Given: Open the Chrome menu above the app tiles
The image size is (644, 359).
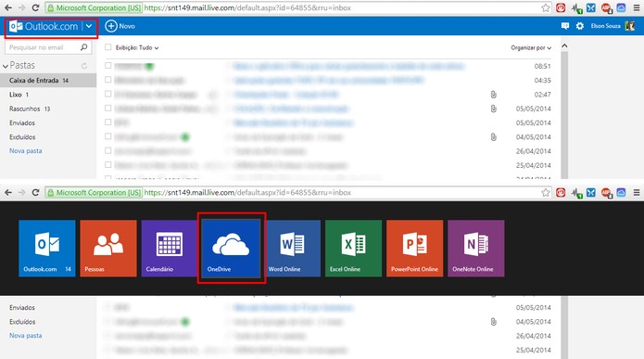Looking at the screenshot, I should click(x=637, y=192).
